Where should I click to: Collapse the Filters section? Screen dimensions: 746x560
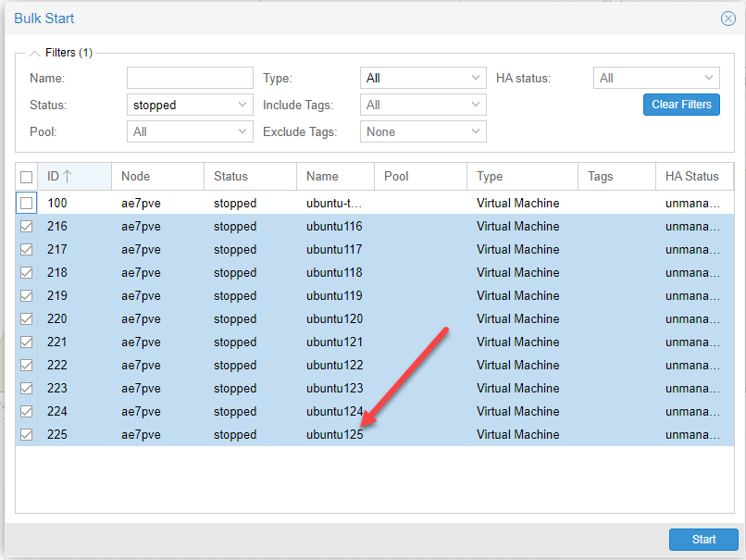click(34, 54)
